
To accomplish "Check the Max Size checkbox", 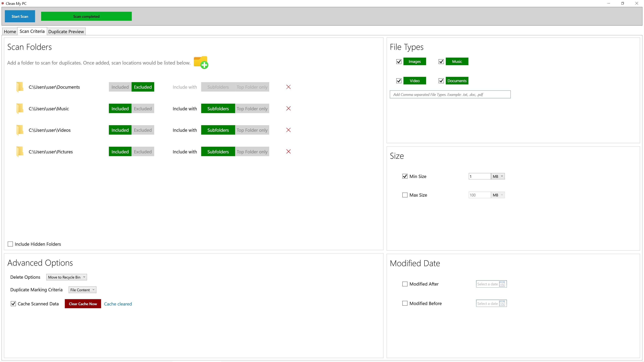I will point(405,195).
